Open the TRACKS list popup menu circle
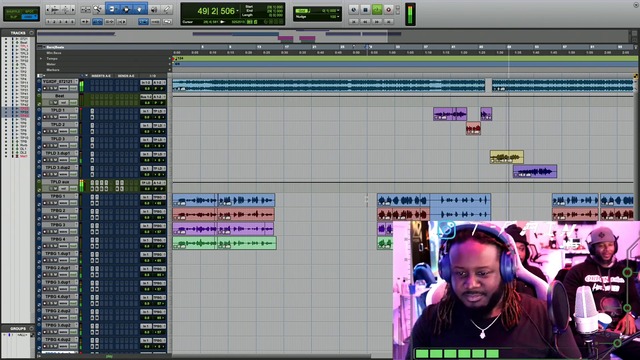640x360 pixels. pyautogui.click(x=31, y=33)
